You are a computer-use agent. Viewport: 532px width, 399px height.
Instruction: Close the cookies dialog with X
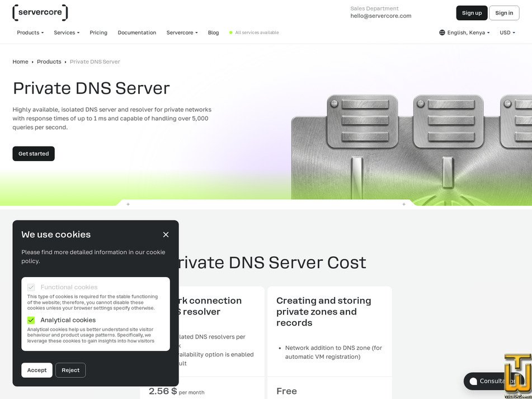click(x=166, y=234)
